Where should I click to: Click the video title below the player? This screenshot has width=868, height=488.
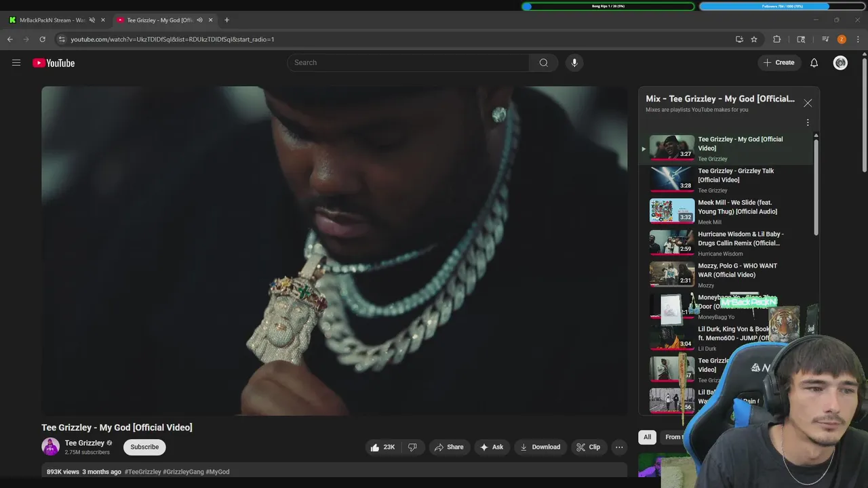click(x=117, y=428)
